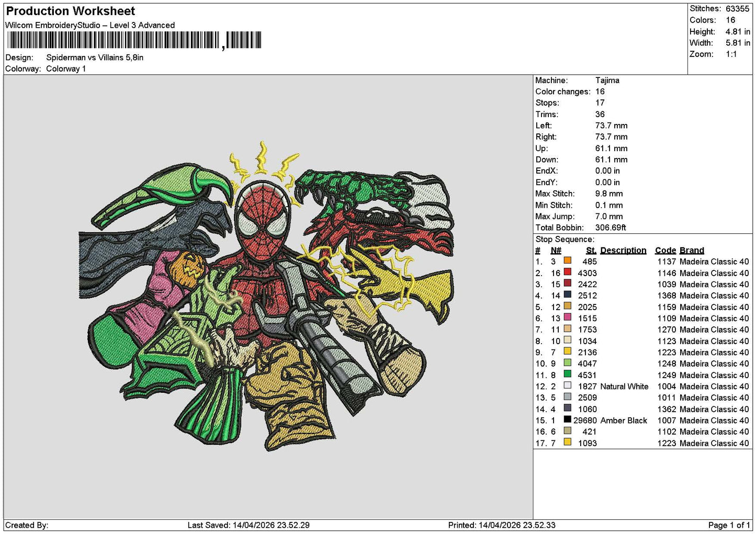The width and height of the screenshot is (756, 534).
Task: Select the yellow swatch beside 2136 stitches
Action: (567, 351)
